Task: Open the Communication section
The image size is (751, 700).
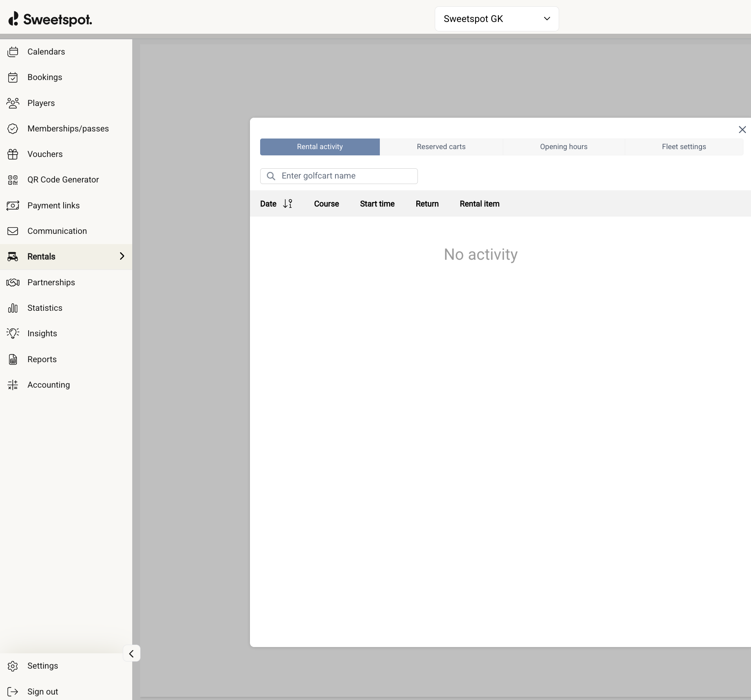Action: (x=66, y=231)
